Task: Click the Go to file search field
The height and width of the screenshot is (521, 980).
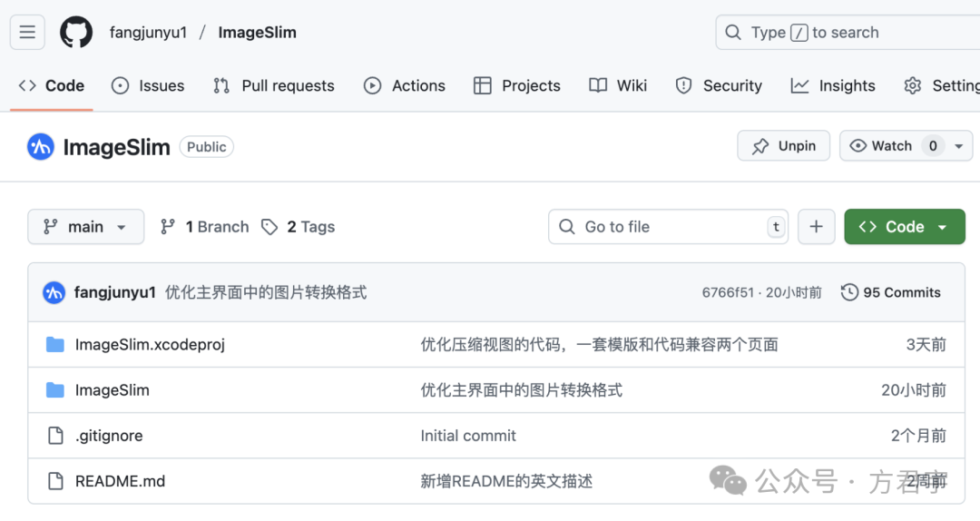Action: 667,227
